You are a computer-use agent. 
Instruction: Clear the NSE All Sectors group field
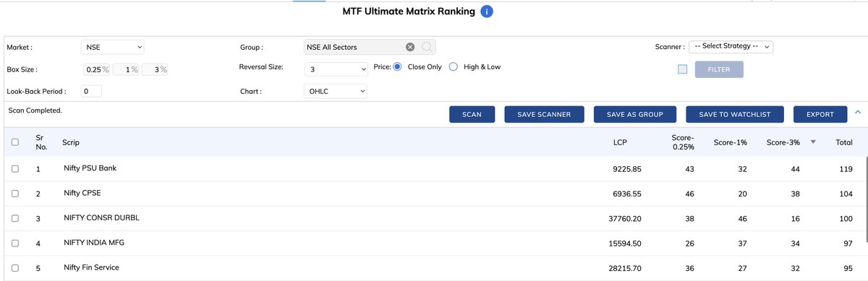tap(410, 47)
